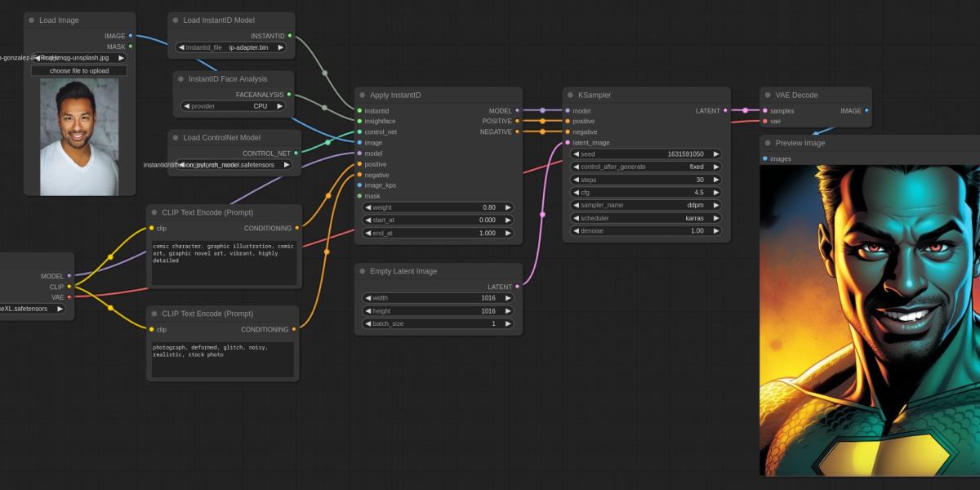Increase the steps value with its right arrow
Viewport: 980px width, 490px height.
[716, 180]
